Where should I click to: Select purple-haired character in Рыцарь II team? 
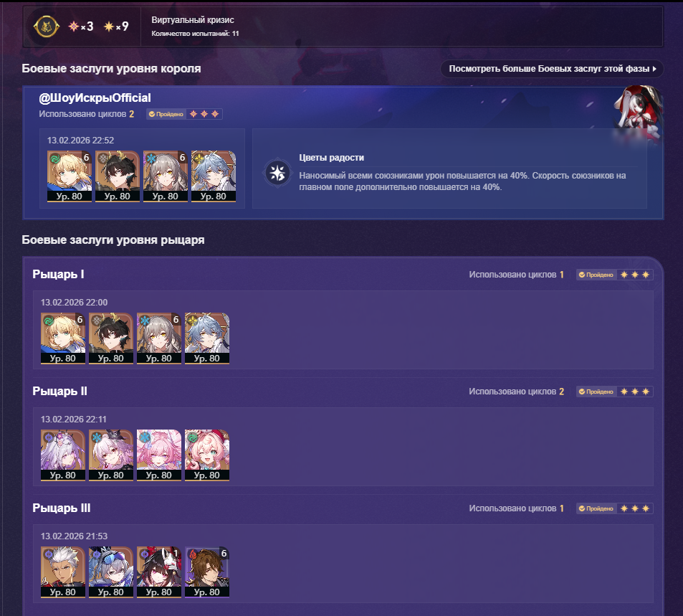pyautogui.click(x=63, y=455)
